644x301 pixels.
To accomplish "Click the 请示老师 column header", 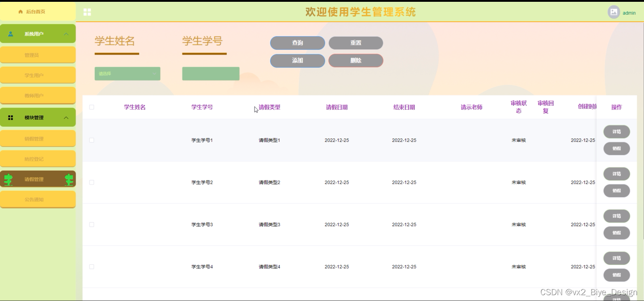I will point(472,107).
